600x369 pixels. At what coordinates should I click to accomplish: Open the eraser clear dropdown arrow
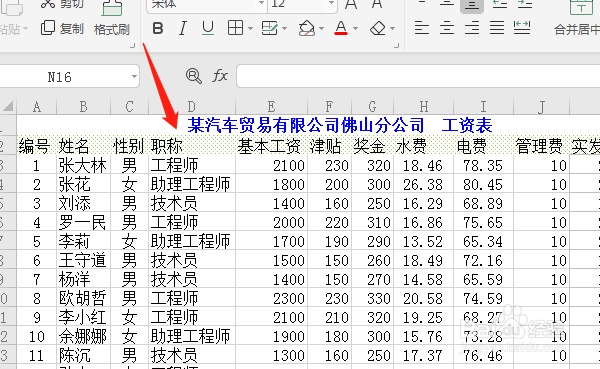392,28
